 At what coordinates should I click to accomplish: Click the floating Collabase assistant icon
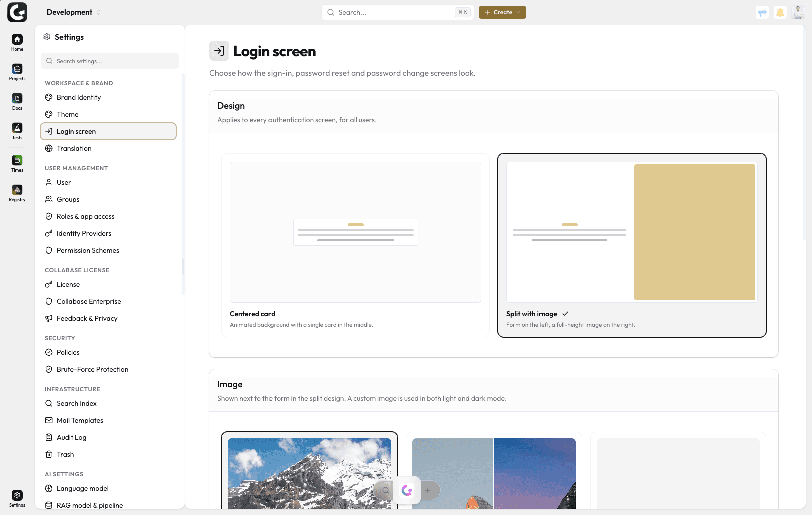[x=407, y=490]
